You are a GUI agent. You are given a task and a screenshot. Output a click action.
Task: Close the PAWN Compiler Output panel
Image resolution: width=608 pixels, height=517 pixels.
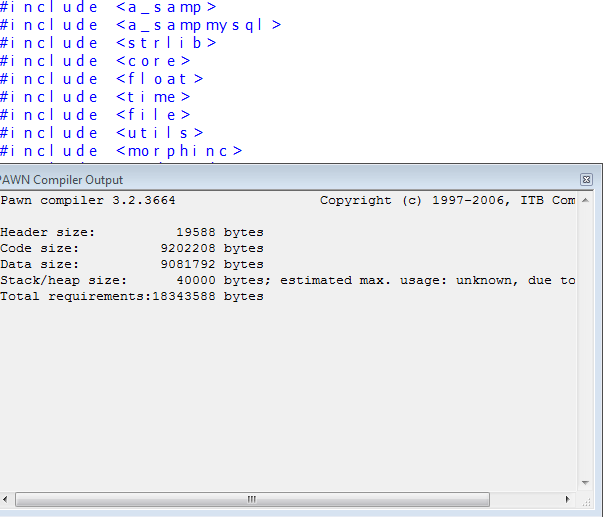tap(587, 180)
